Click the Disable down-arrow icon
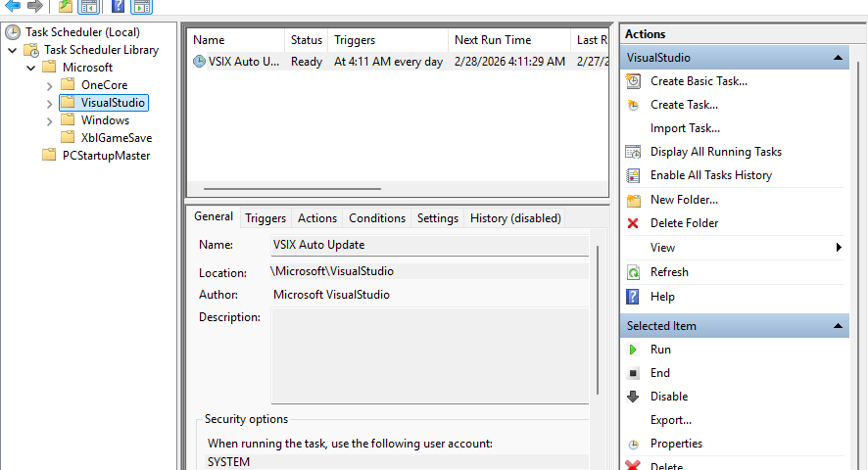The width and height of the screenshot is (868, 470). pyautogui.click(x=633, y=397)
